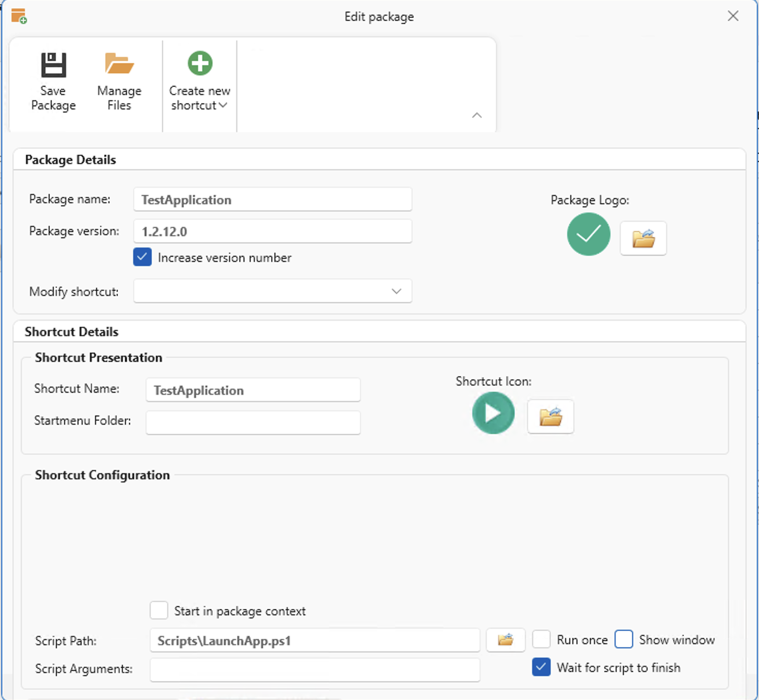Uncheck Increase version number checkbox
The width and height of the screenshot is (759, 700).
coord(143,257)
